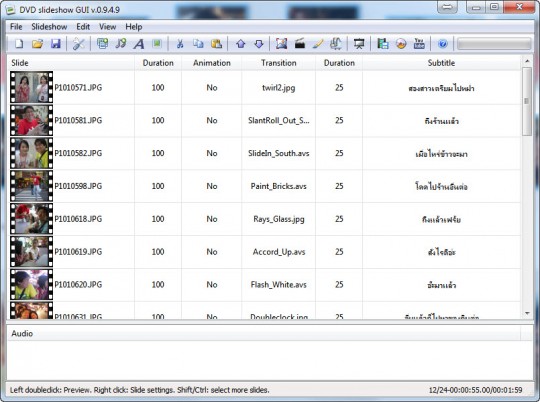Add music with the note icon
Screen dimensions: 540x402
coord(121,44)
